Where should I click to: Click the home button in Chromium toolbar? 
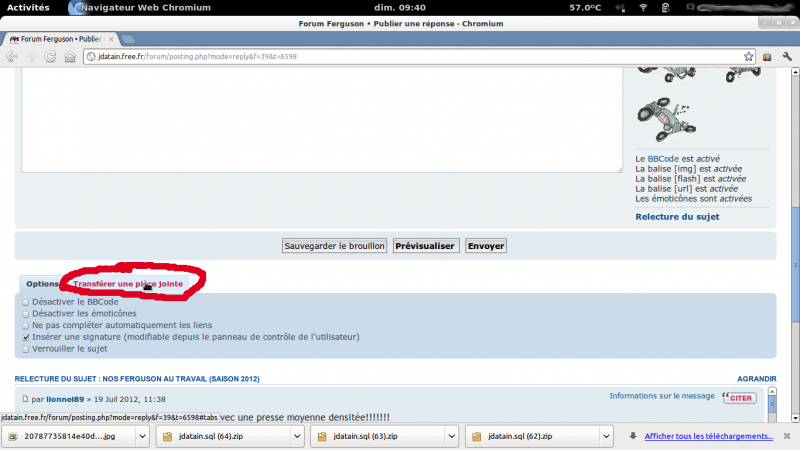[71, 57]
